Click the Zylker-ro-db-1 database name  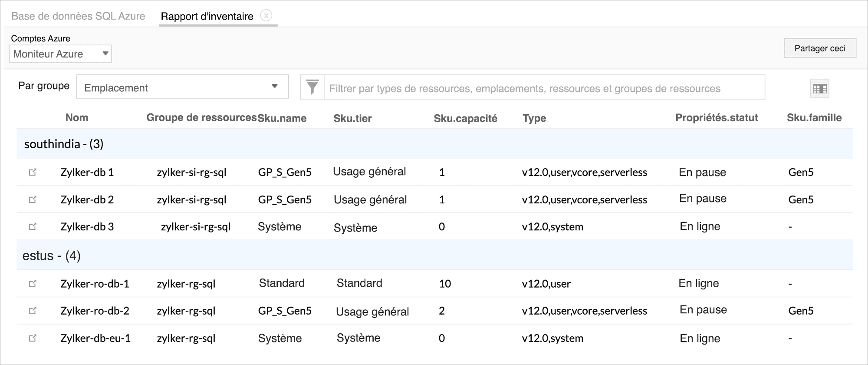tap(95, 284)
